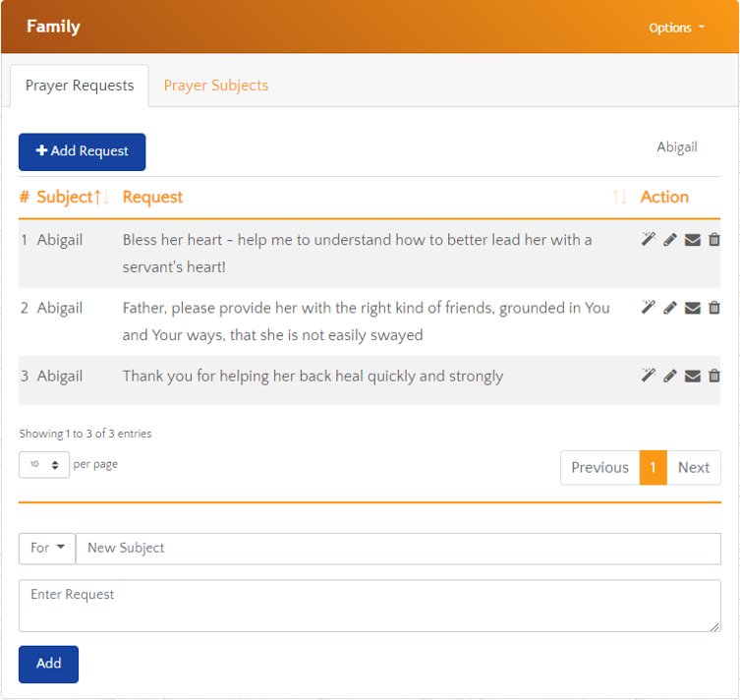This screenshot has width=740, height=700.
Task: Click envelope icon for request 2
Action: (x=693, y=308)
